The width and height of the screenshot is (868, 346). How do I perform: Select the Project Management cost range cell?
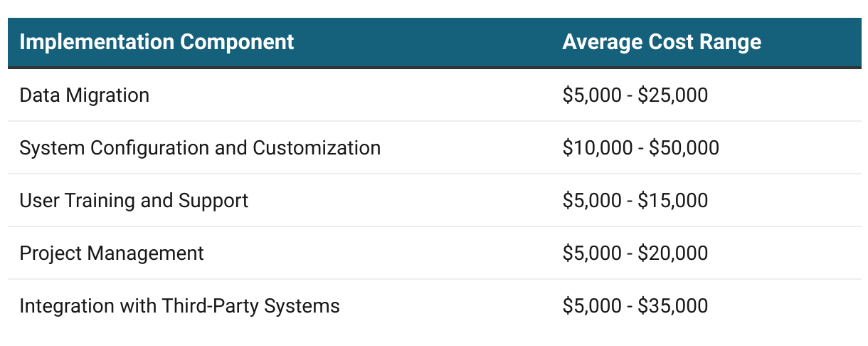(x=635, y=253)
